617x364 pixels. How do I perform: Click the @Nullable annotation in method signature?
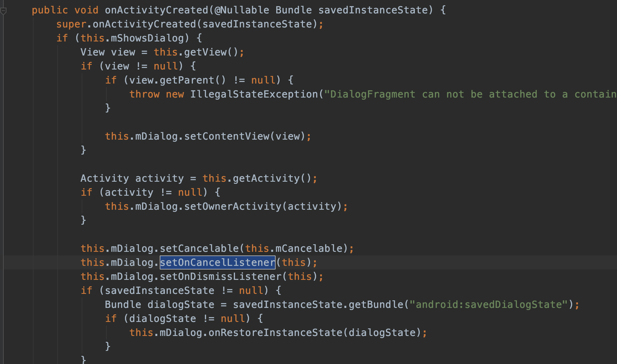click(242, 10)
